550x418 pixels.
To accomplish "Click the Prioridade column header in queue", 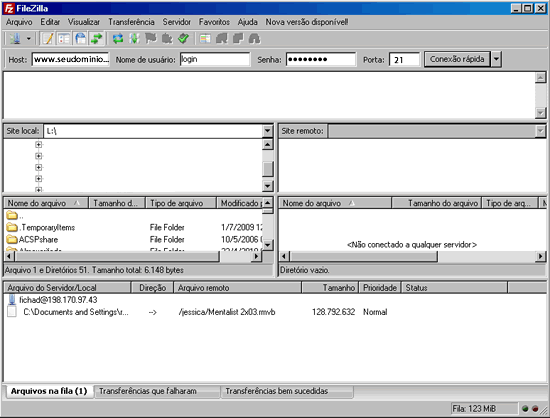I will pos(380,288).
